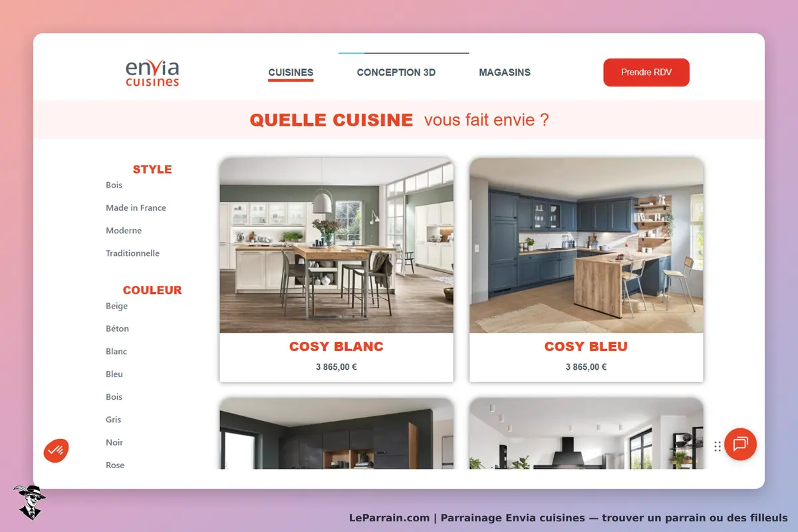Image resolution: width=798 pixels, height=532 pixels.
Task: Filter color by Bleu
Action: 114,374
